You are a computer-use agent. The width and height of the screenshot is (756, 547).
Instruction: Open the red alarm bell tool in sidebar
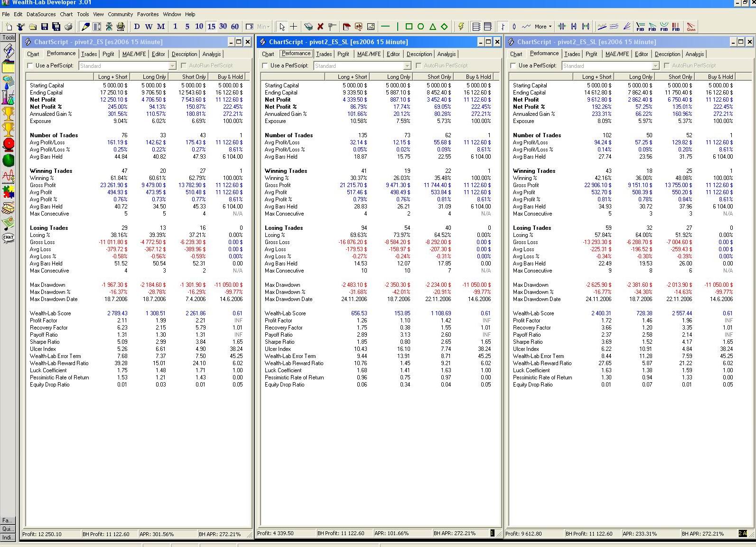click(8, 144)
